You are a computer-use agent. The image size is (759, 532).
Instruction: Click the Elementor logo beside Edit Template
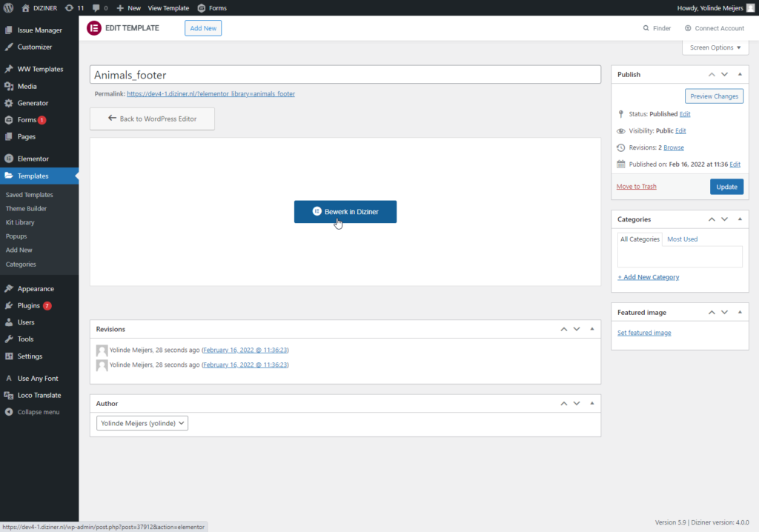(94, 28)
